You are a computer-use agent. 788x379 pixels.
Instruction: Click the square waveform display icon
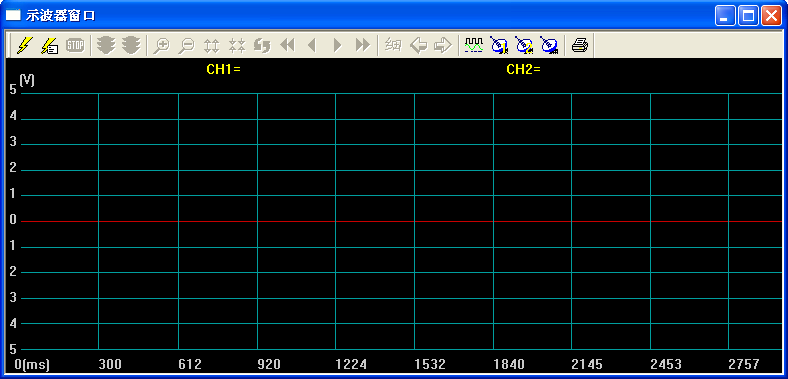(x=473, y=46)
